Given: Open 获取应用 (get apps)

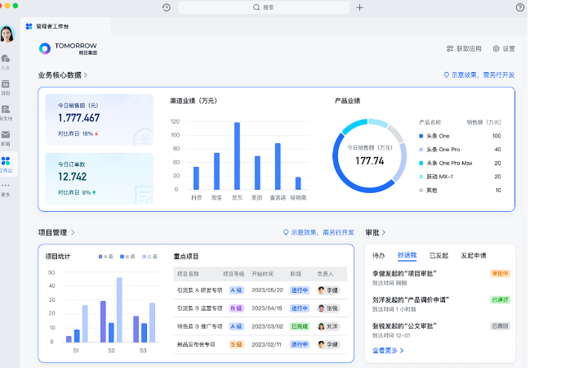Looking at the screenshot, I should pyautogui.click(x=464, y=48).
